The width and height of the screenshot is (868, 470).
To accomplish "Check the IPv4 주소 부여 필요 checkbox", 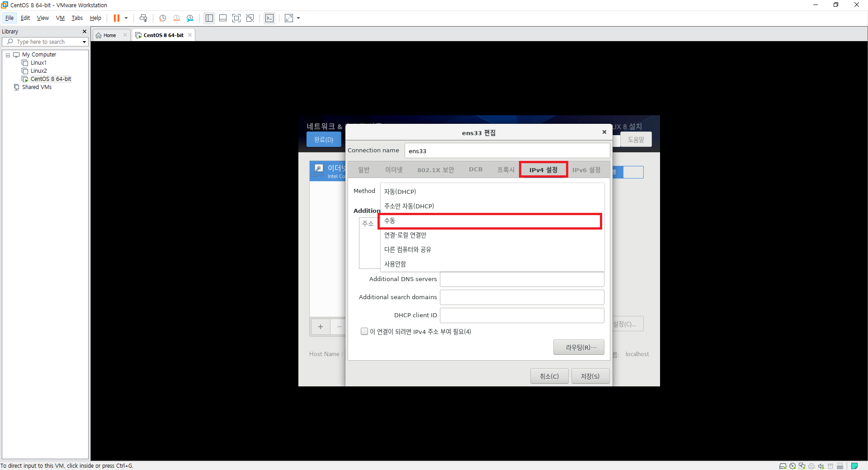I will coord(364,331).
